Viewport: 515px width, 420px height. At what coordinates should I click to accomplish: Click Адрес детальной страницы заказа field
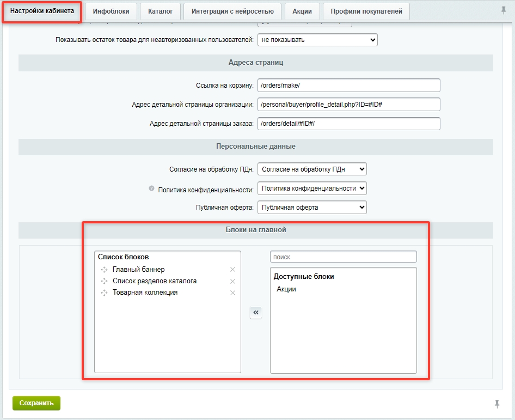[x=349, y=124]
